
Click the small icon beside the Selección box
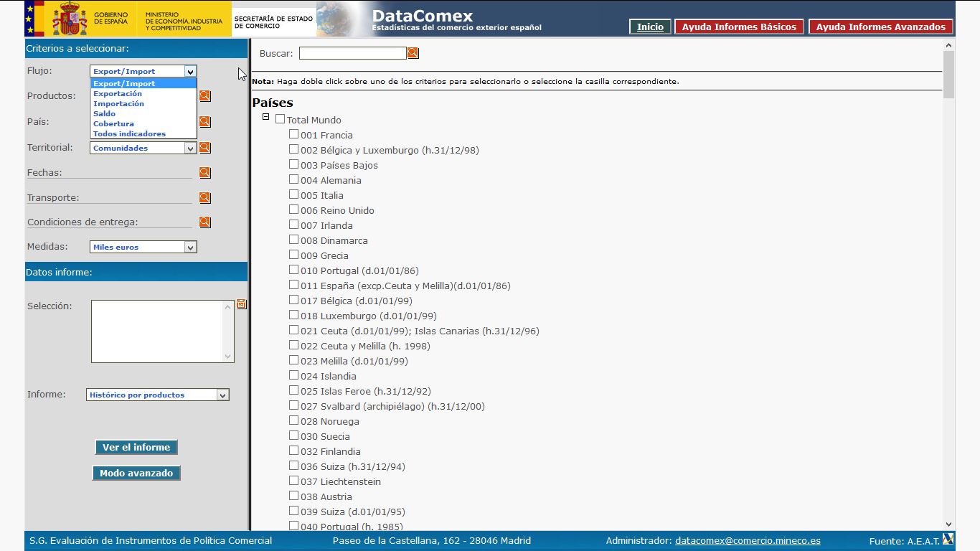[x=241, y=304]
